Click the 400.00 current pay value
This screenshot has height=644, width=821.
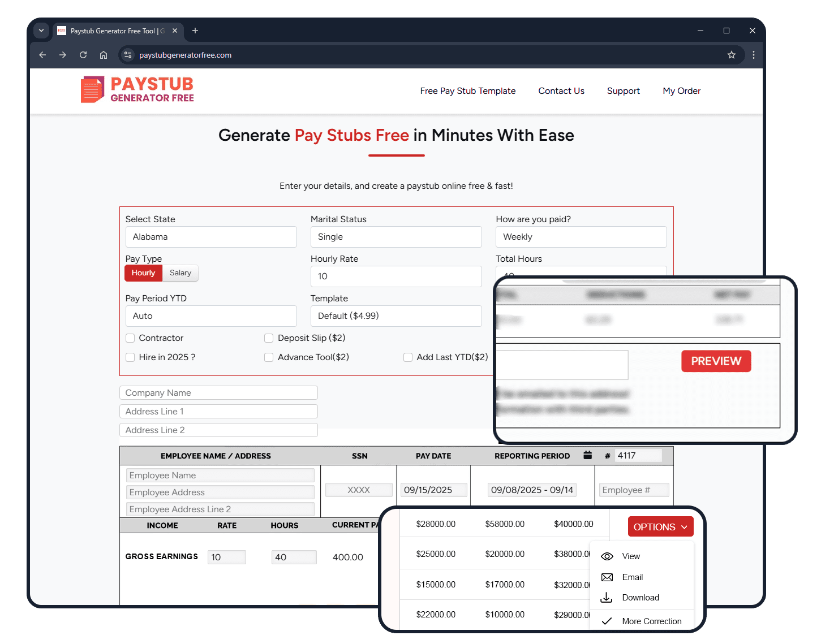point(348,557)
